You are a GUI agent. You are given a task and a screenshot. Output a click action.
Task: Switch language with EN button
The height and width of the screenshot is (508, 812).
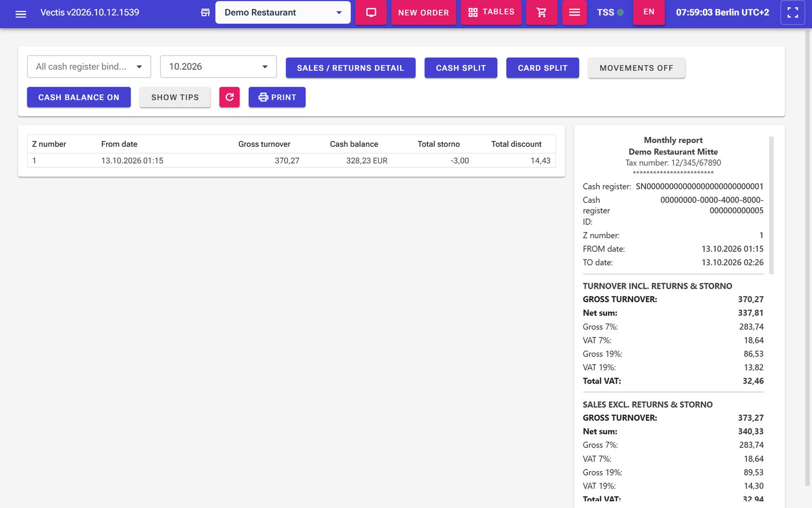click(649, 12)
